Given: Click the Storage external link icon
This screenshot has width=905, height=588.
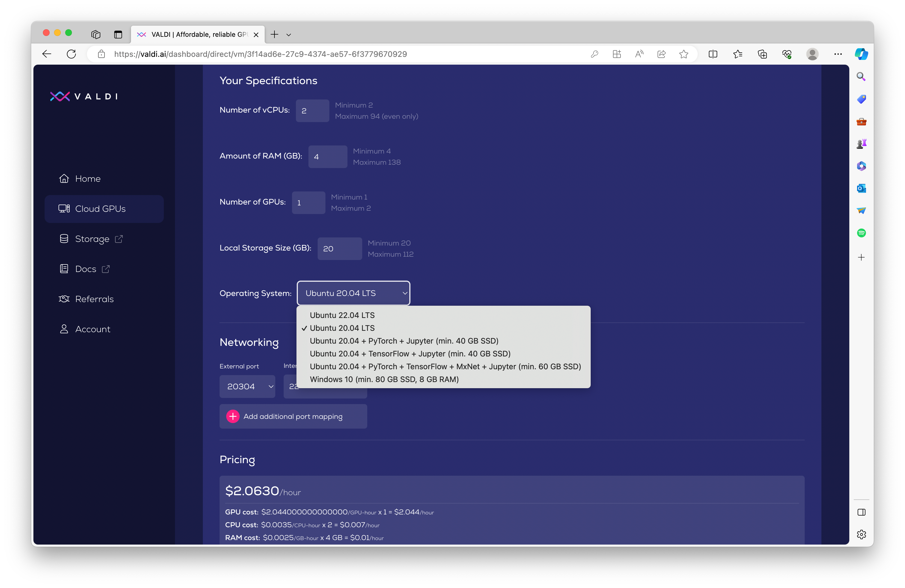Looking at the screenshot, I should 119,239.
